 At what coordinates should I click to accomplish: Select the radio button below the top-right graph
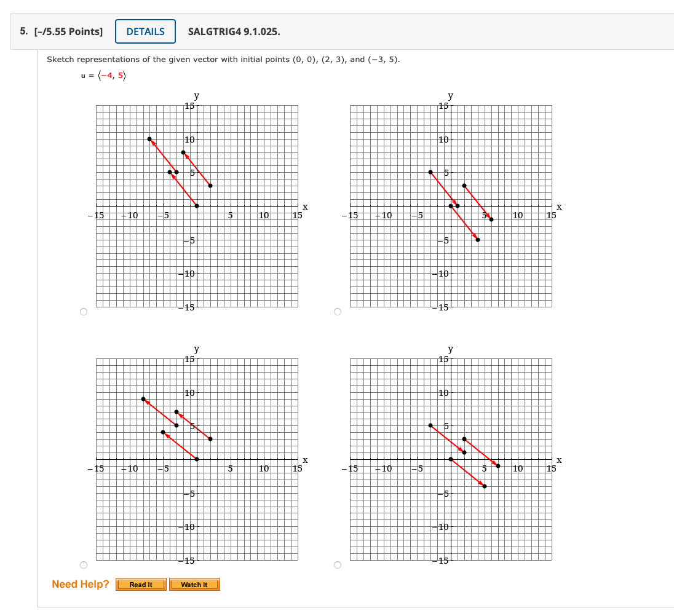click(337, 312)
